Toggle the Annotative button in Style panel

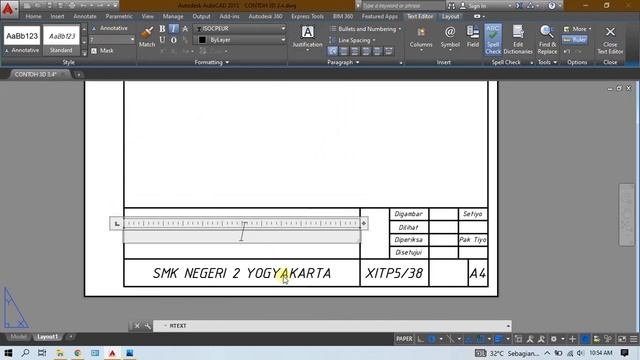pyautogui.click(x=109, y=28)
